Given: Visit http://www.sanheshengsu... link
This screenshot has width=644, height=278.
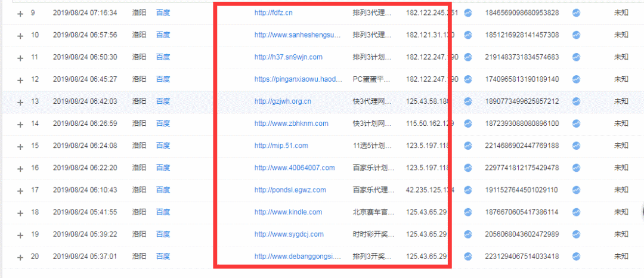Looking at the screenshot, I should coord(298,35).
